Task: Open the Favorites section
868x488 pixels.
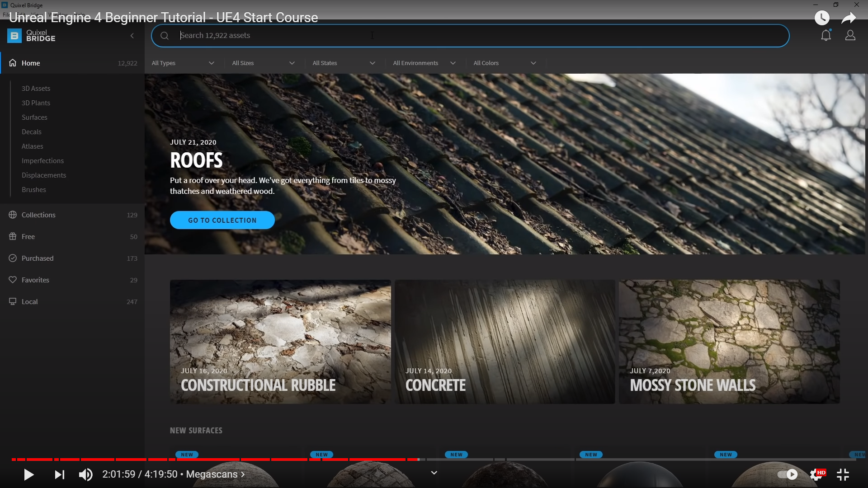Action: click(35, 280)
